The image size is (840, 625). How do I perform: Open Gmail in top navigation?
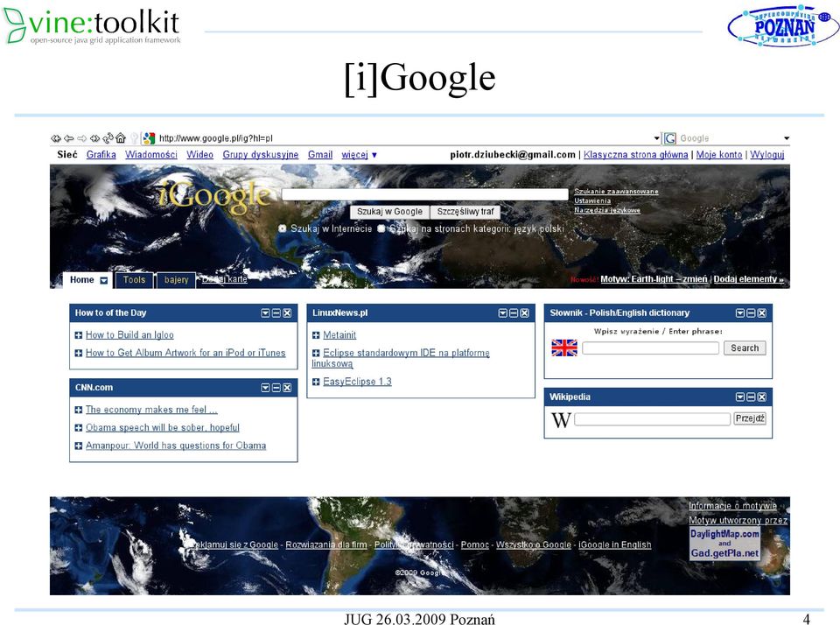320,154
